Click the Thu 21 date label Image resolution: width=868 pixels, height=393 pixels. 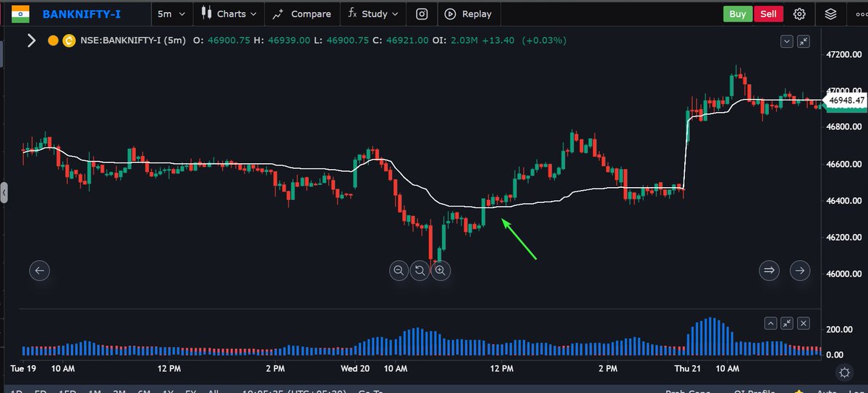(x=686, y=368)
